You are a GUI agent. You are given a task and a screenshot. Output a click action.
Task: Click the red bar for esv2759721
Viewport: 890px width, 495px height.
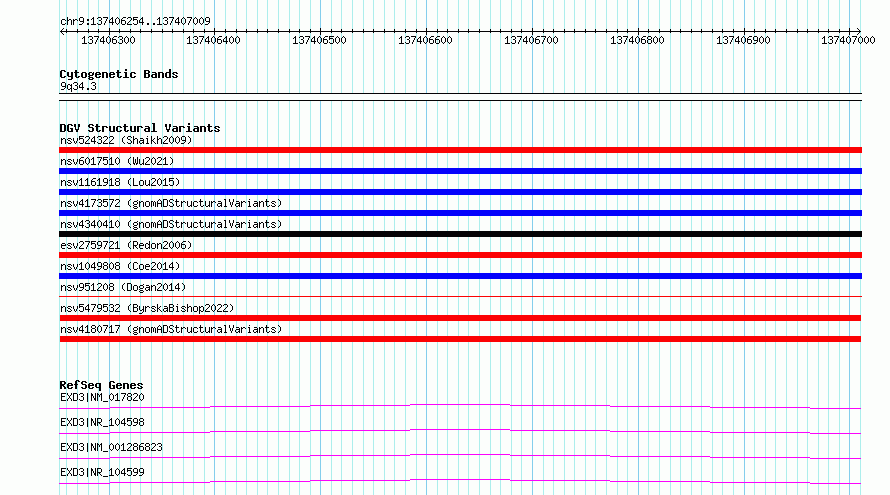[460, 255]
